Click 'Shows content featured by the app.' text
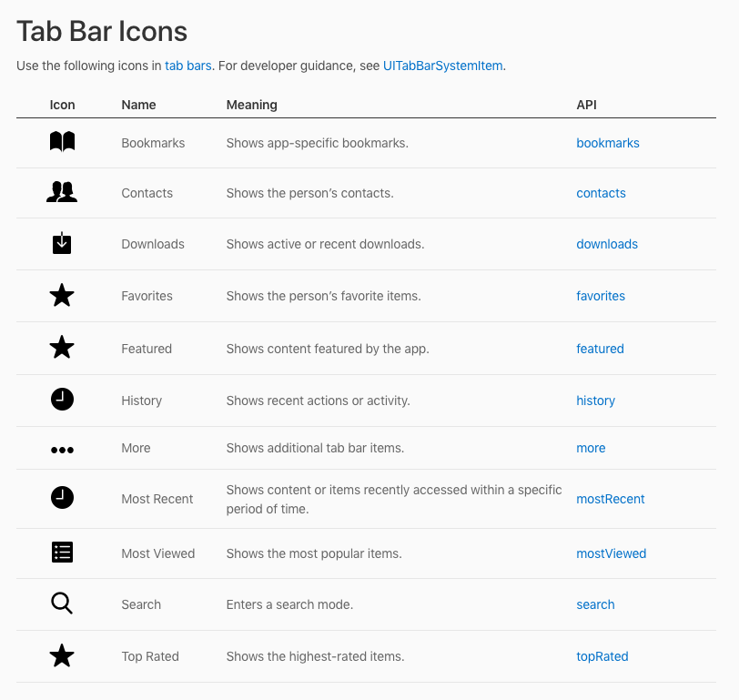 tap(328, 349)
